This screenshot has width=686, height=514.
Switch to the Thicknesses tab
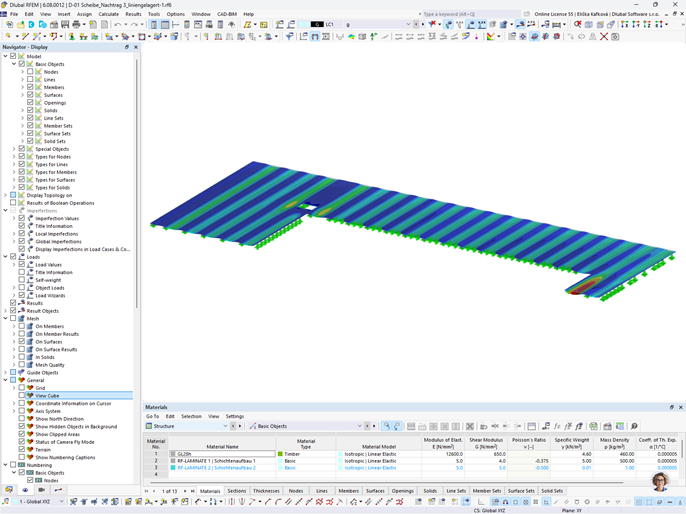[x=266, y=491]
